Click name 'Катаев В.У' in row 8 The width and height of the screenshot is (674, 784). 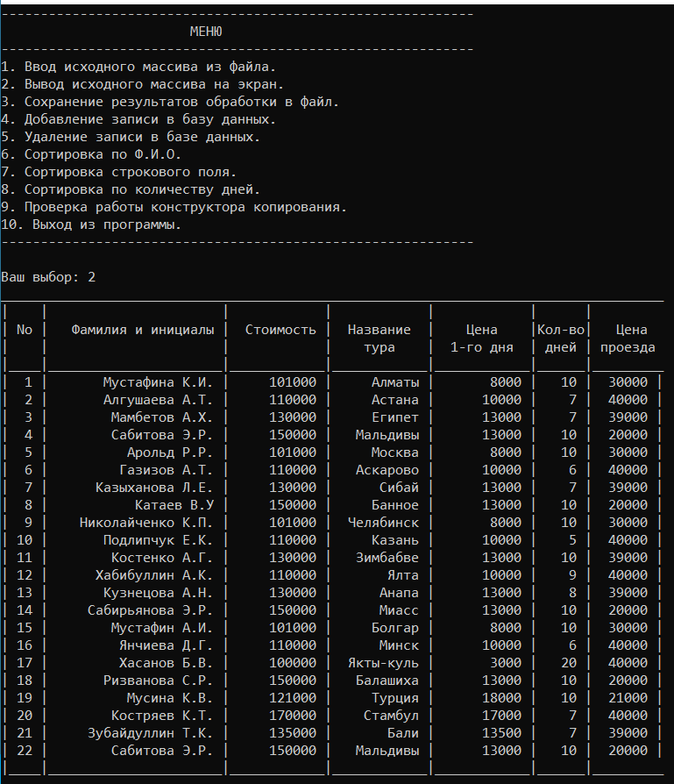click(x=174, y=504)
